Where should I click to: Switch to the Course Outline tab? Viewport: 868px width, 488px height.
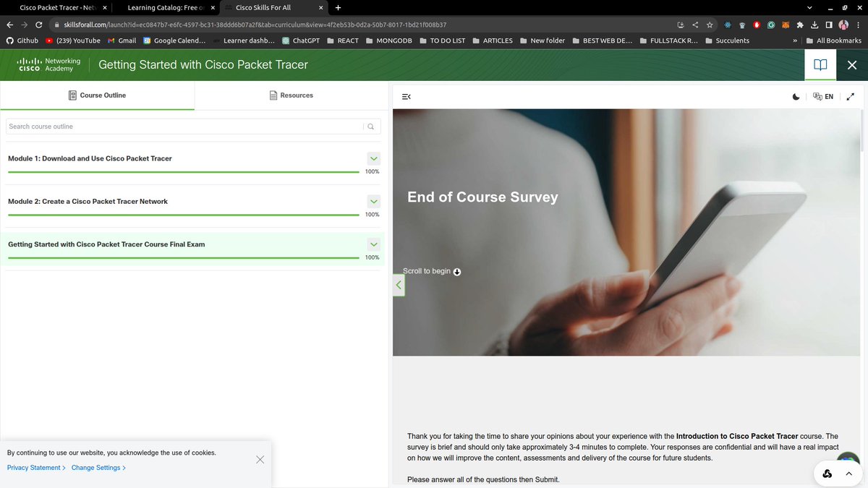pos(97,95)
